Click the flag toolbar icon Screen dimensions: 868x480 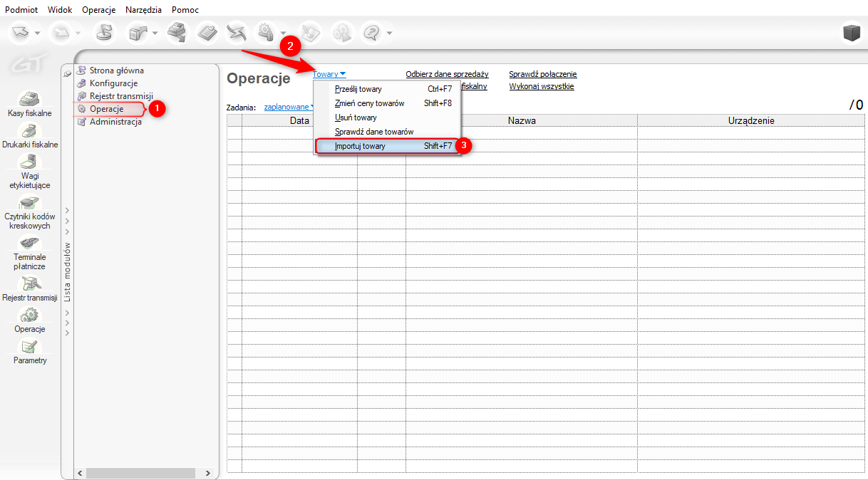104,32
